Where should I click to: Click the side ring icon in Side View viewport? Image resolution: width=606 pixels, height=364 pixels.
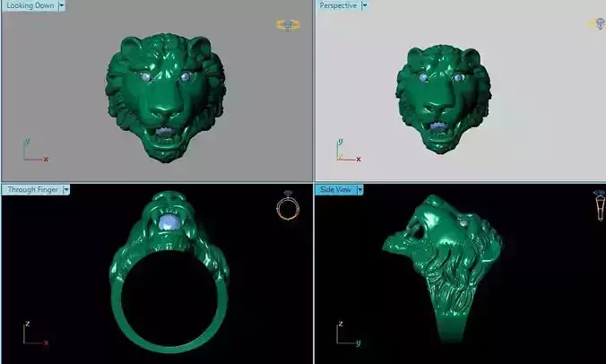[x=600, y=205]
